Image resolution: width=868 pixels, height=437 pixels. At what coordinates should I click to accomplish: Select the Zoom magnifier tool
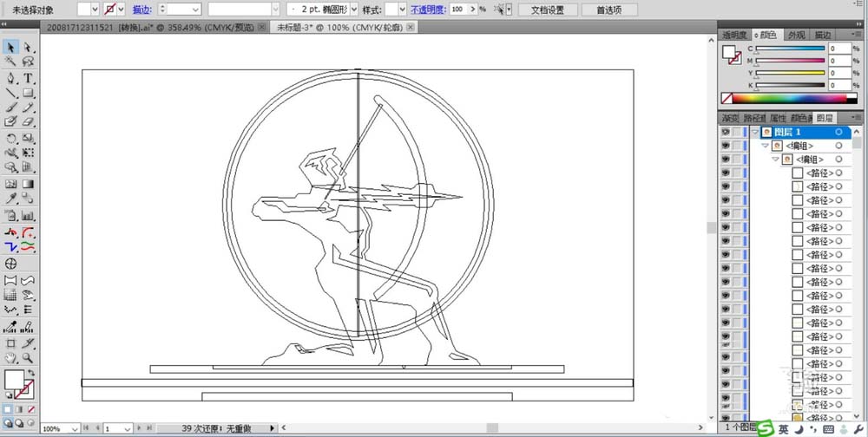pyautogui.click(x=29, y=358)
